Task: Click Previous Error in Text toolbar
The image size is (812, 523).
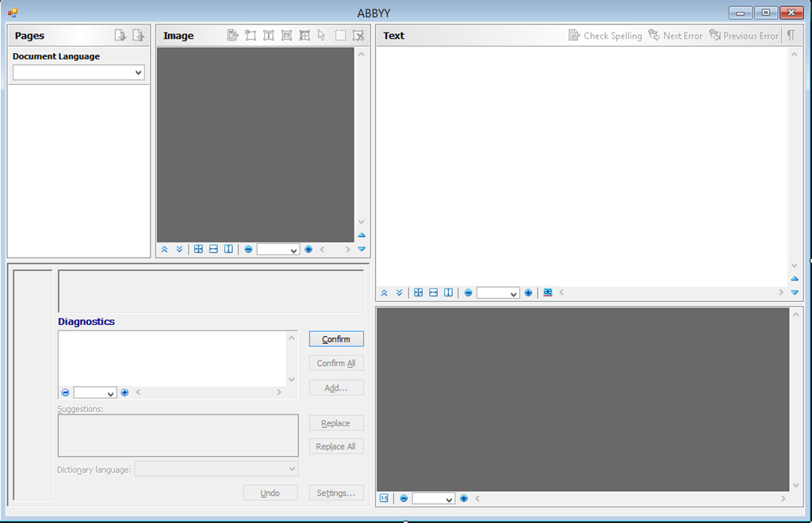Action: 744,35
